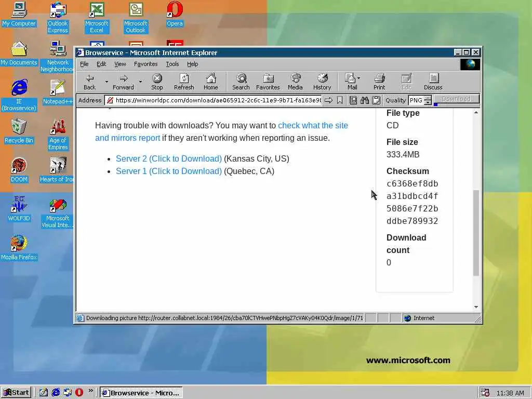Image resolution: width=532 pixels, height=399 pixels.
Task: Open the Mail toolbar button
Action: [351, 82]
